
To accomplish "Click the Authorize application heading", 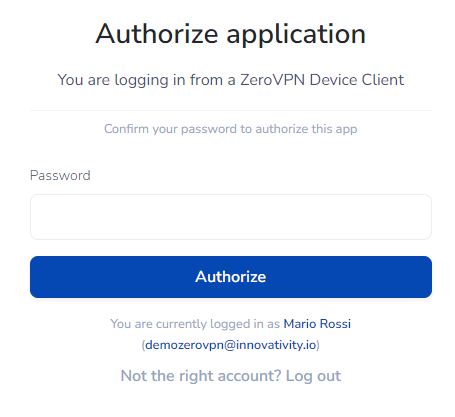I will point(231,34).
